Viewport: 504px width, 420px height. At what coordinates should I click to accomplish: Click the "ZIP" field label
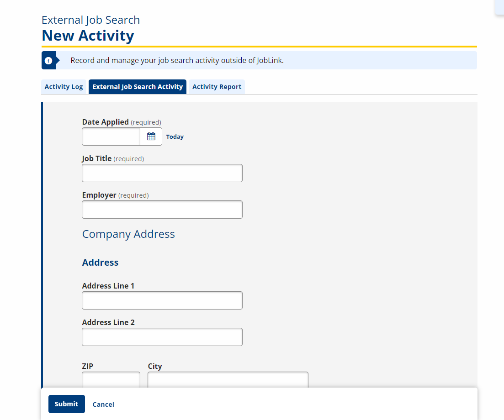88,367
